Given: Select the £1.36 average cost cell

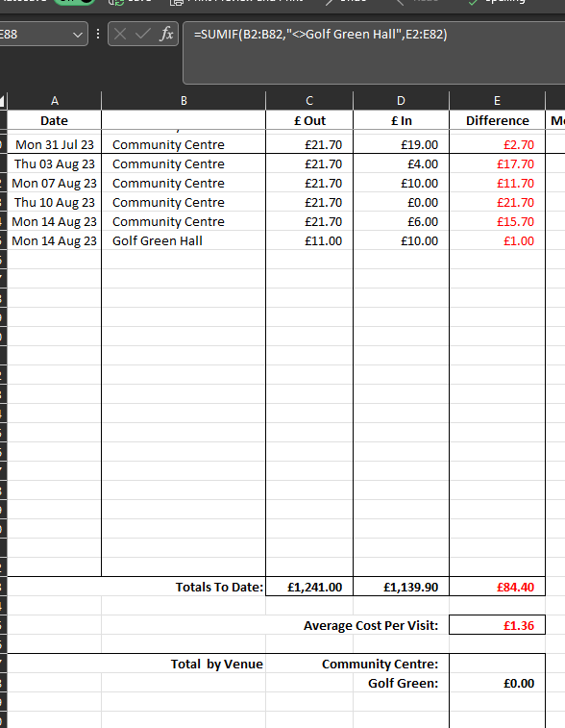Looking at the screenshot, I should coord(498,625).
